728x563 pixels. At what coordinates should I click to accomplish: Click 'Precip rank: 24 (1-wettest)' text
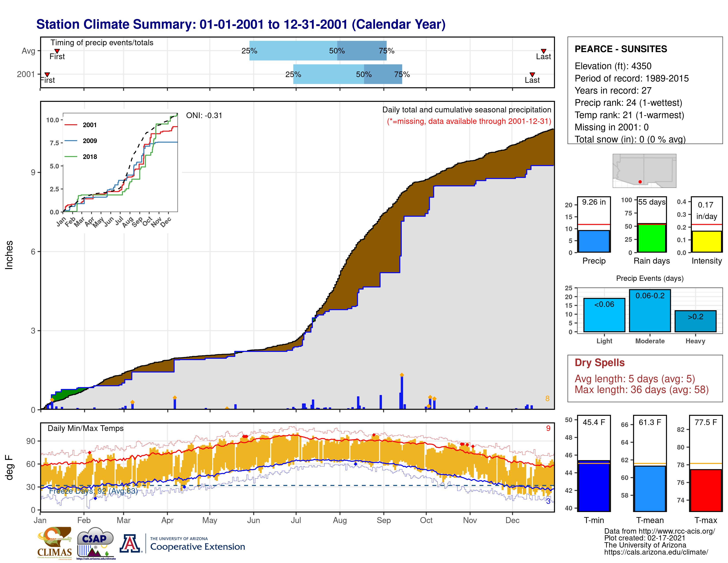628,103
